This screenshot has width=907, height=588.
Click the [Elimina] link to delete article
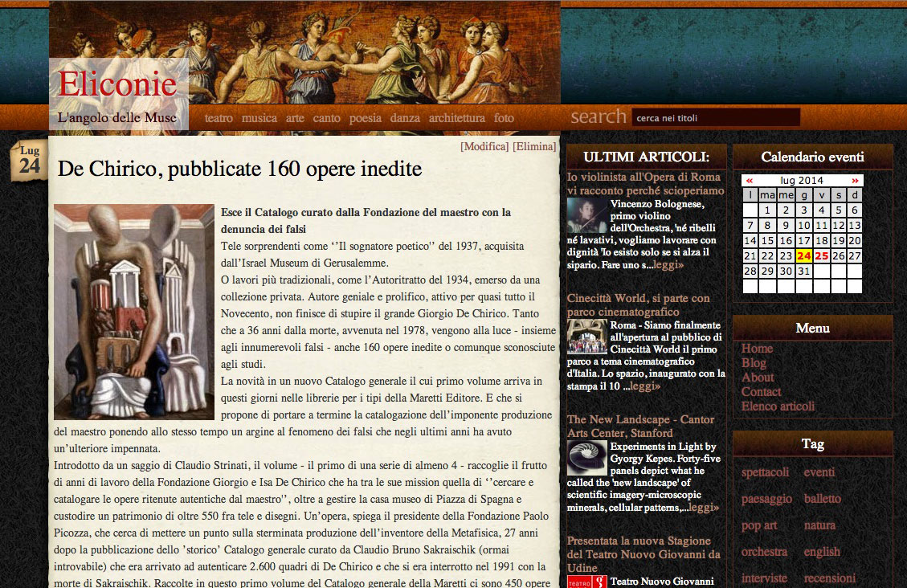click(534, 146)
